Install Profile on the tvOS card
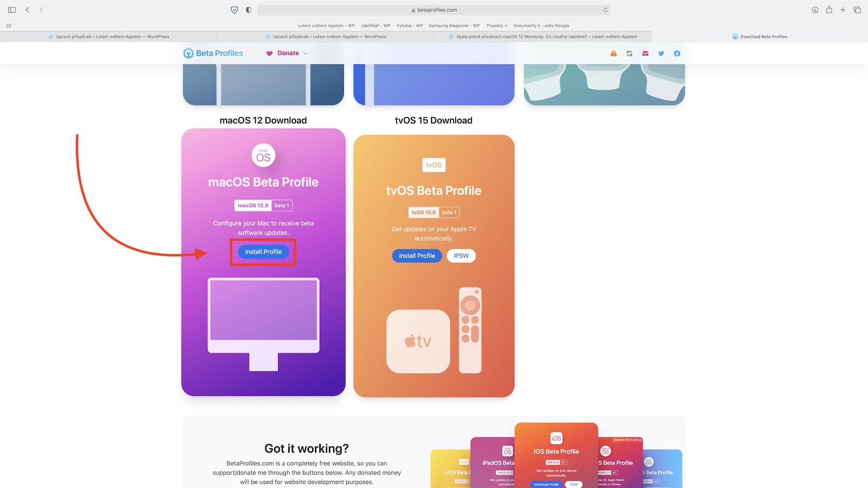868x488 pixels. pos(417,256)
